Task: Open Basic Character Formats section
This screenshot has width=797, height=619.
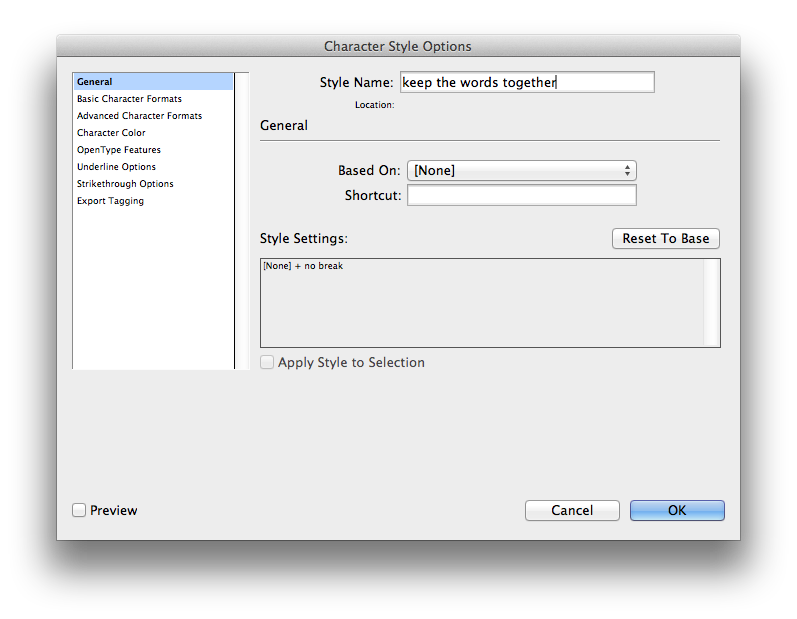Action: (x=129, y=99)
